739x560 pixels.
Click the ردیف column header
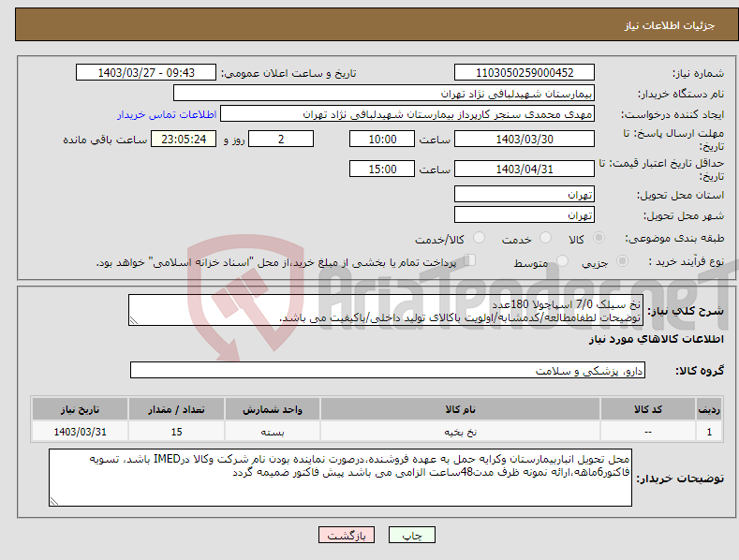pos(709,409)
